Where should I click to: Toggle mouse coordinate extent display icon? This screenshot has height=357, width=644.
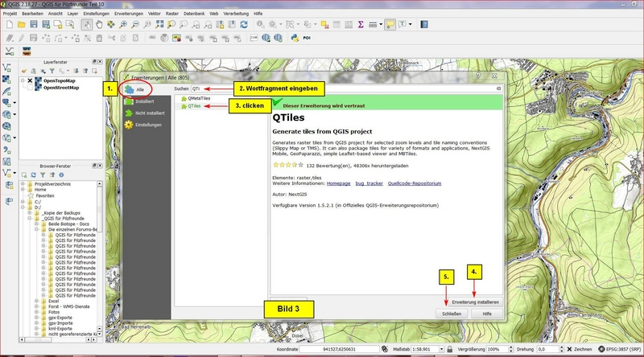[x=385, y=349]
